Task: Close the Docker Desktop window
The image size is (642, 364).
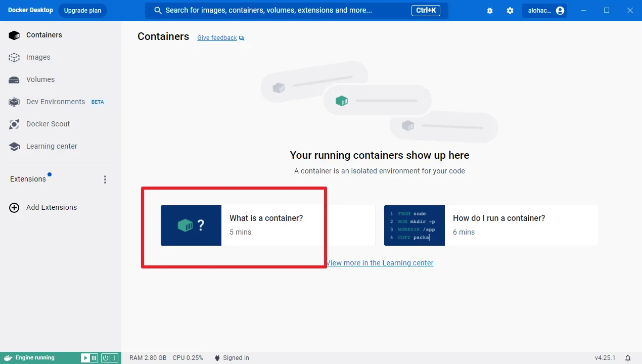Action: [630, 11]
